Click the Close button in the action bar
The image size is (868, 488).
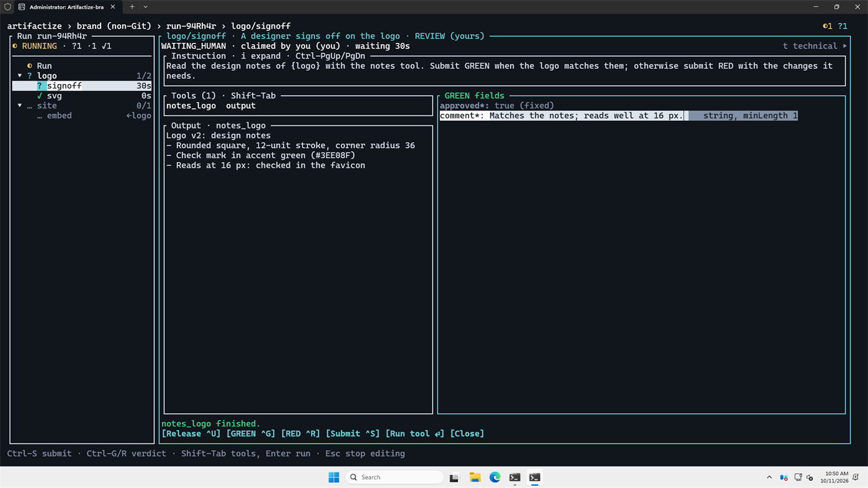pyautogui.click(x=467, y=433)
